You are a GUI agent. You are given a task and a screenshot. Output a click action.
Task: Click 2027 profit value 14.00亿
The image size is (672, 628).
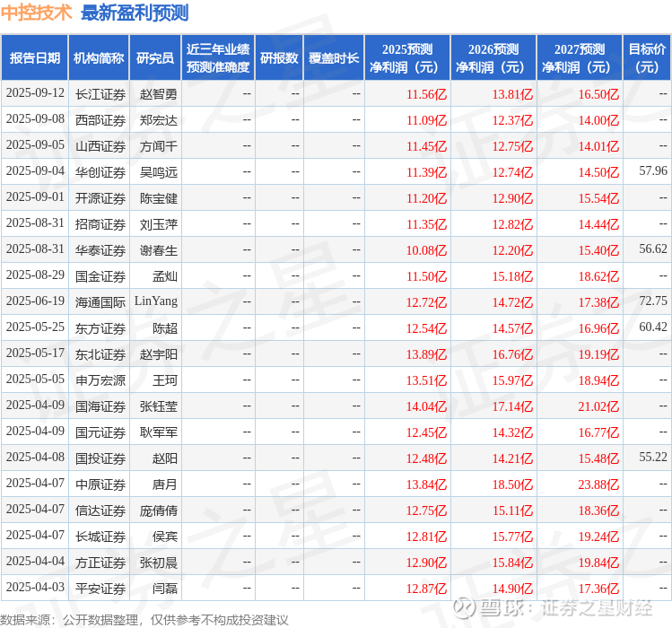pos(598,120)
